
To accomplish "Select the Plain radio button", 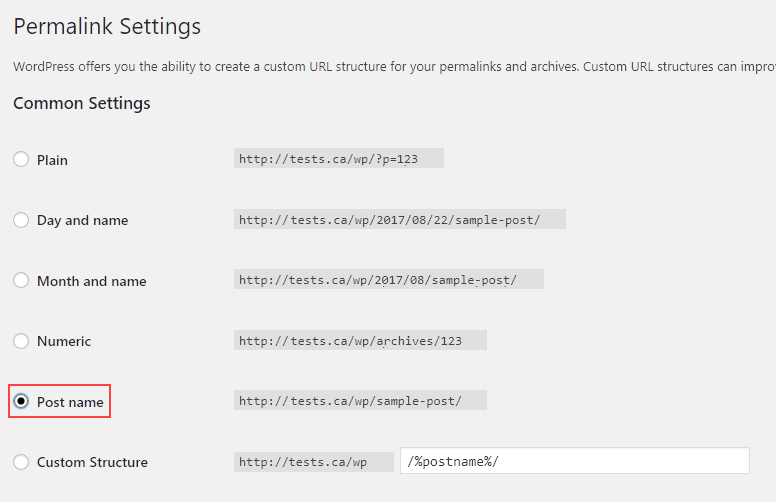I will (x=21, y=159).
